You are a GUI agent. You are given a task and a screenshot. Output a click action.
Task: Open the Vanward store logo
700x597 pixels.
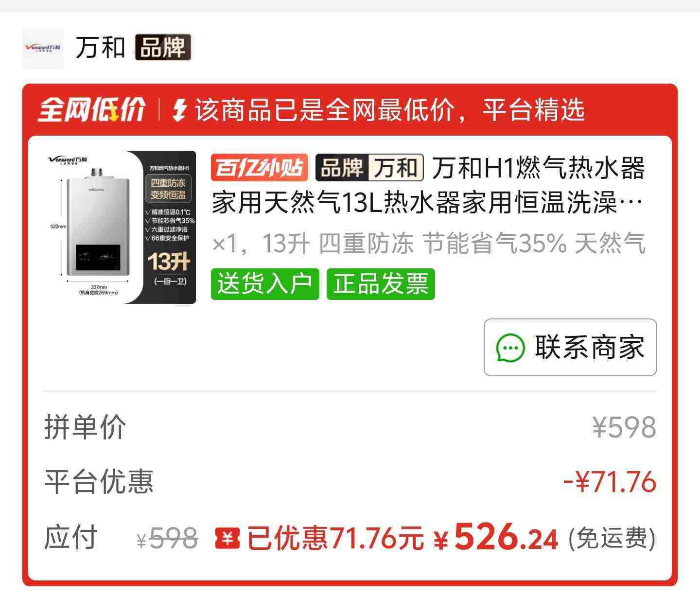click(x=43, y=48)
